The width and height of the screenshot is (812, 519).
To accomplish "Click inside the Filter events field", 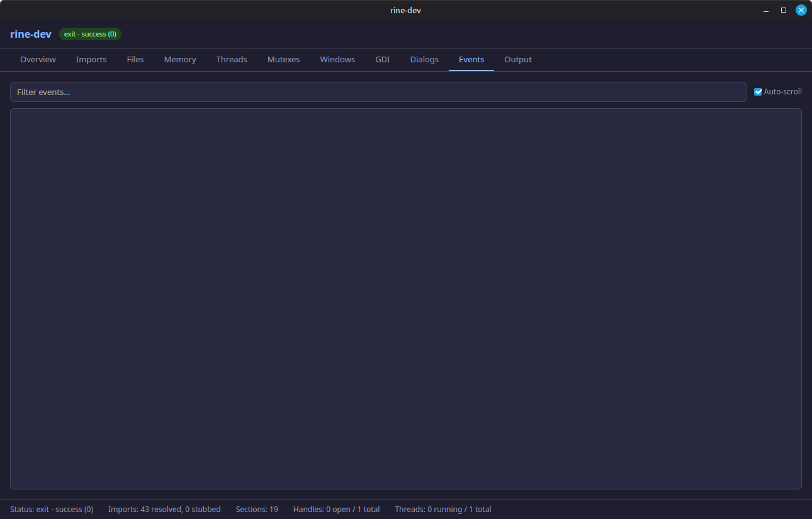I will click(x=378, y=91).
